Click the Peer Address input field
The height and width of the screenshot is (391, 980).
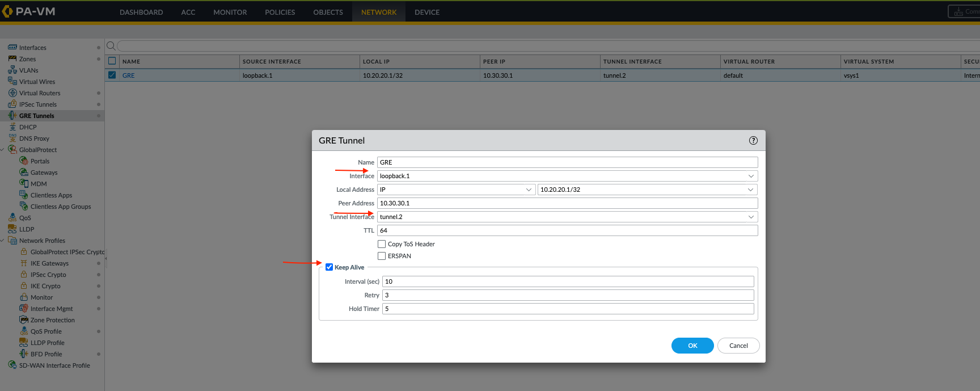tap(567, 203)
